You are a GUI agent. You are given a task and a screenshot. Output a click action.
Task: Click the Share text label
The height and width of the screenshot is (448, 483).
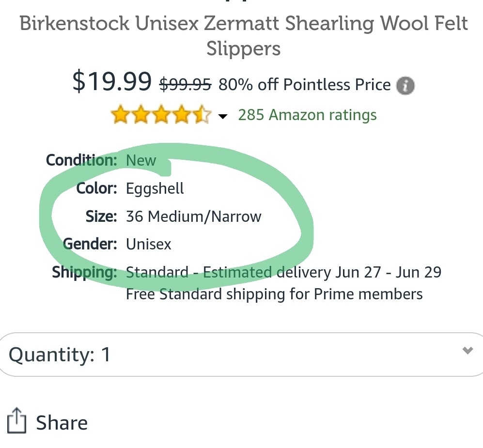click(62, 423)
